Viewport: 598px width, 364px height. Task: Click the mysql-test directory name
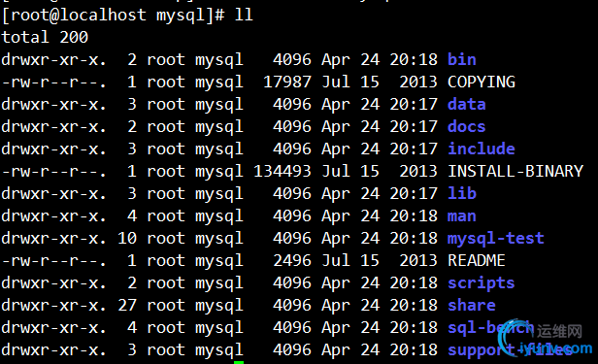[x=495, y=238]
